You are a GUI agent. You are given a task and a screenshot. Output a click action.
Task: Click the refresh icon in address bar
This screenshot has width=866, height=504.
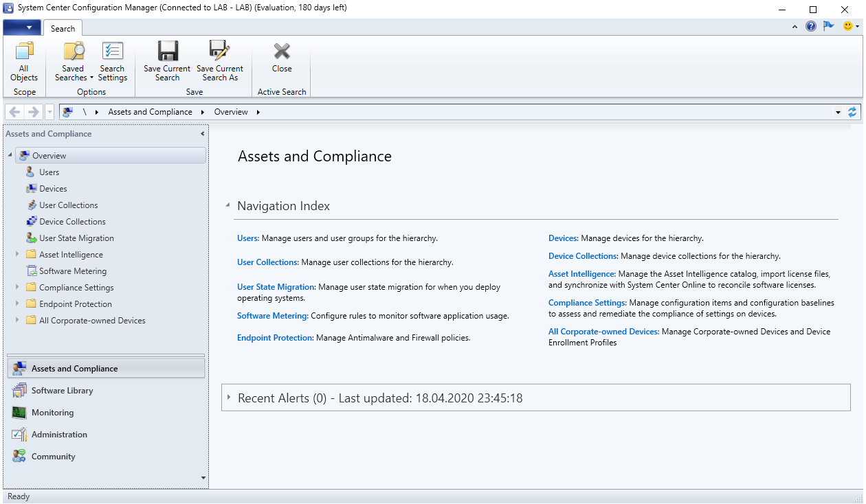pos(853,112)
